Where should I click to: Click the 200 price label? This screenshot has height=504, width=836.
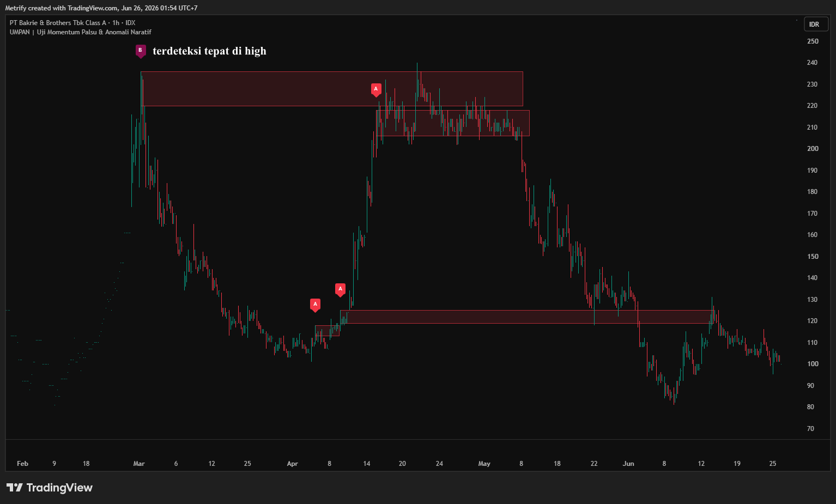coord(813,149)
